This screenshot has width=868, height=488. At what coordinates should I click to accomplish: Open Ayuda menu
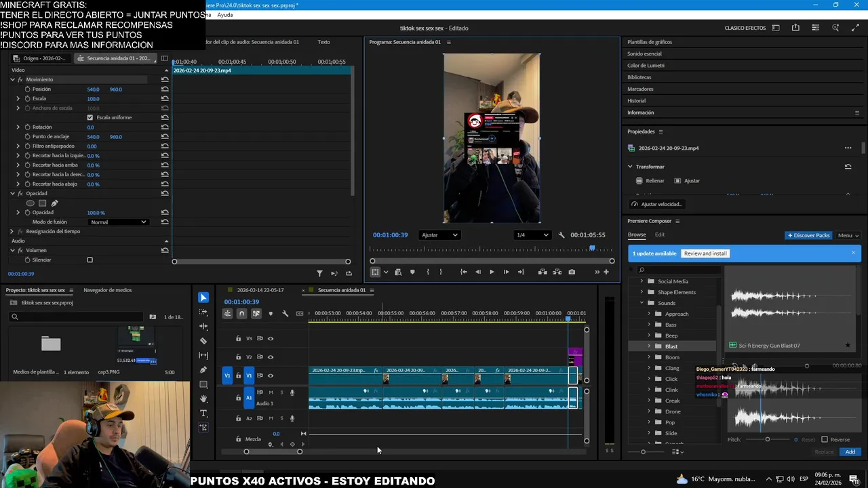point(225,15)
